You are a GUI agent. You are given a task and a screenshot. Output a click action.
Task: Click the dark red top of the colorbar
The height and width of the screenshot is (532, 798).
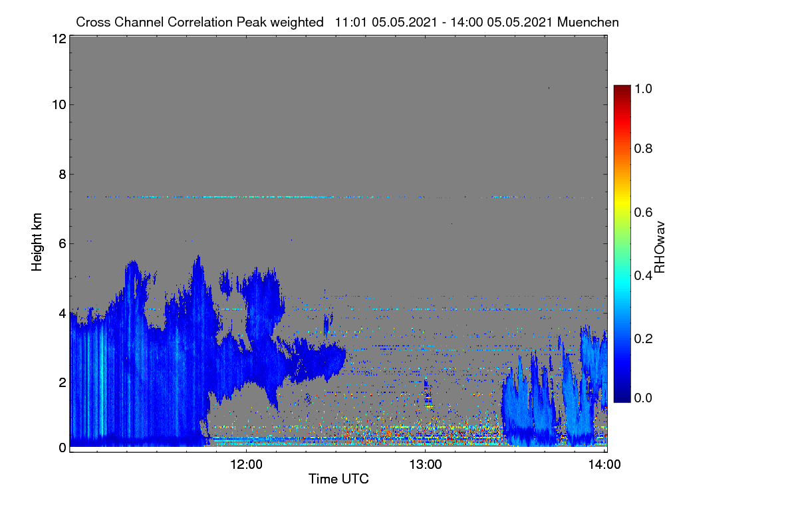622,89
